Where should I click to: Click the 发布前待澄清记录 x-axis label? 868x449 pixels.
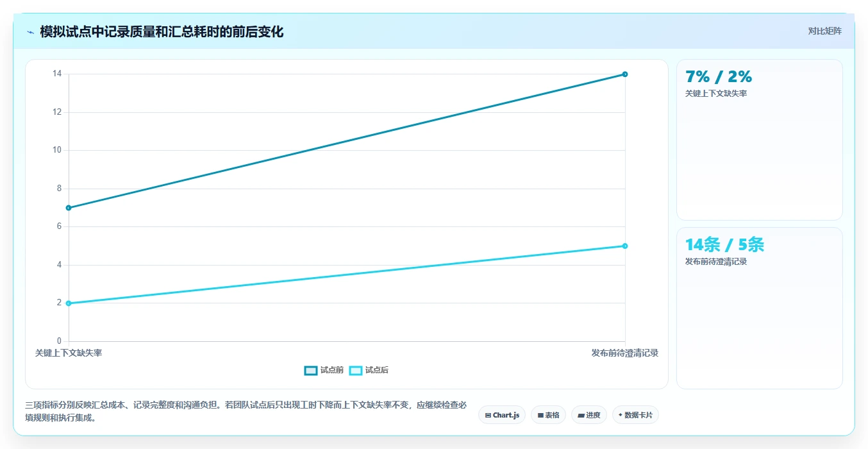(x=625, y=353)
